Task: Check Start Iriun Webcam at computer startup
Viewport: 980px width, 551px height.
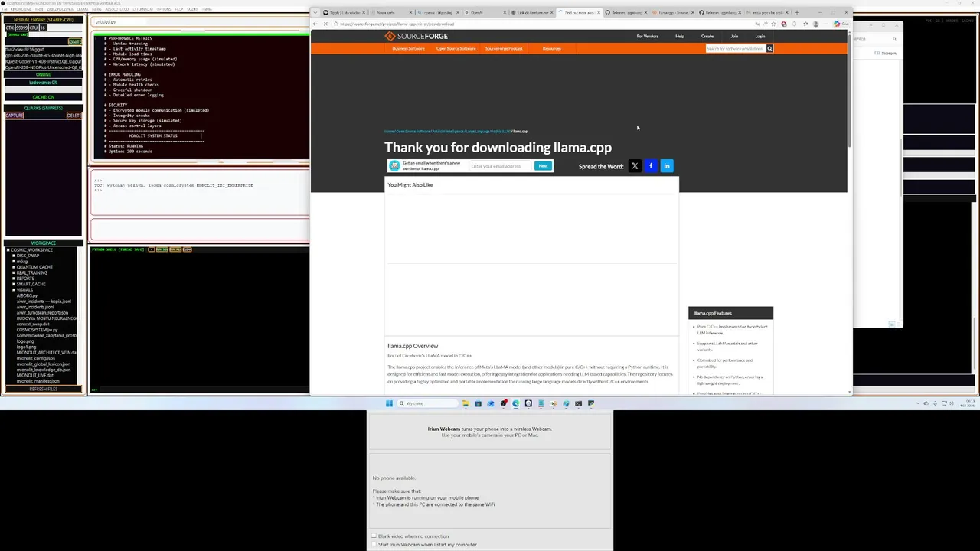Action: click(x=374, y=544)
